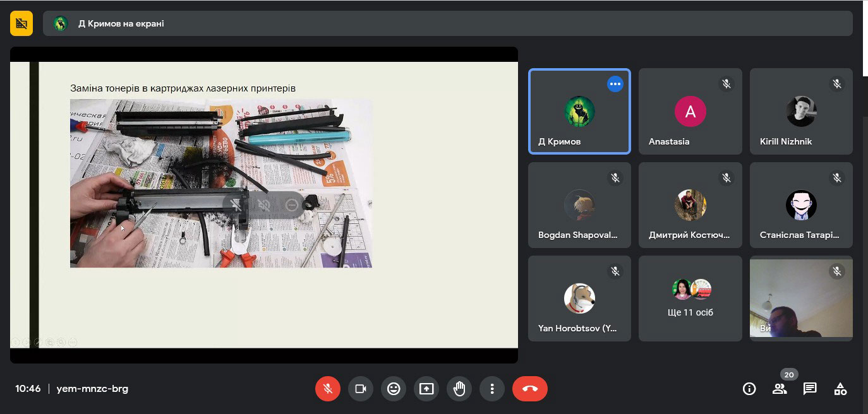Click the muted mic icon on Дмитрий Костюч tile
The width and height of the screenshot is (868, 414).
point(726,178)
